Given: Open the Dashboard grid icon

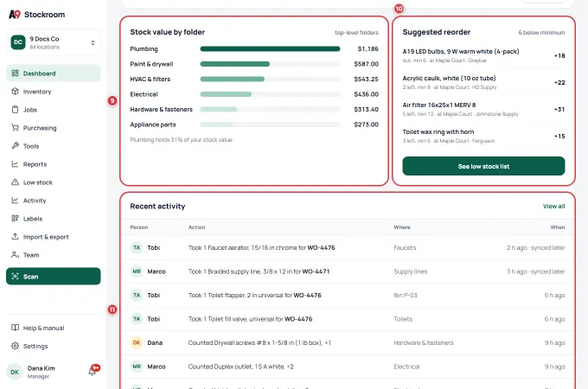Looking at the screenshot, I should [15, 73].
